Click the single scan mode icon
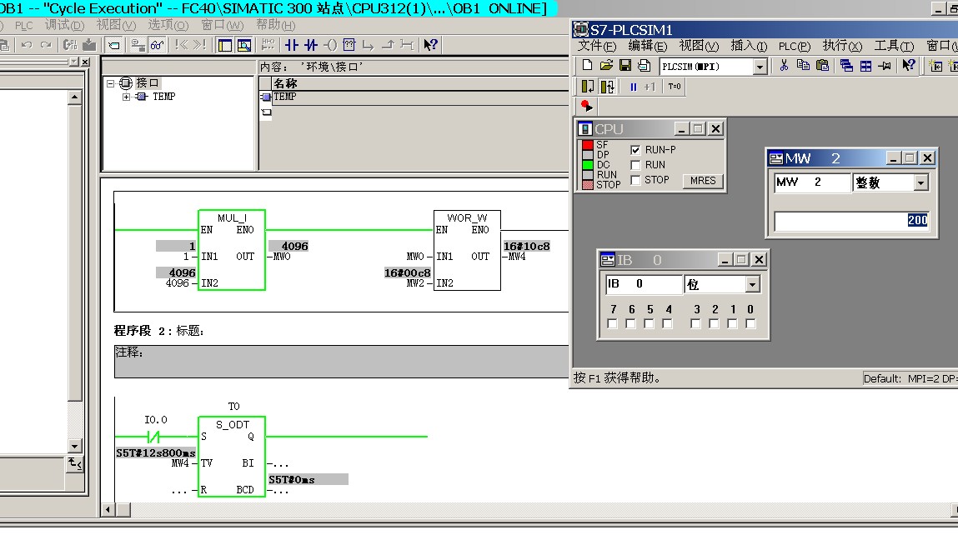Viewport: 958px width, 560px height. tap(587, 87)
